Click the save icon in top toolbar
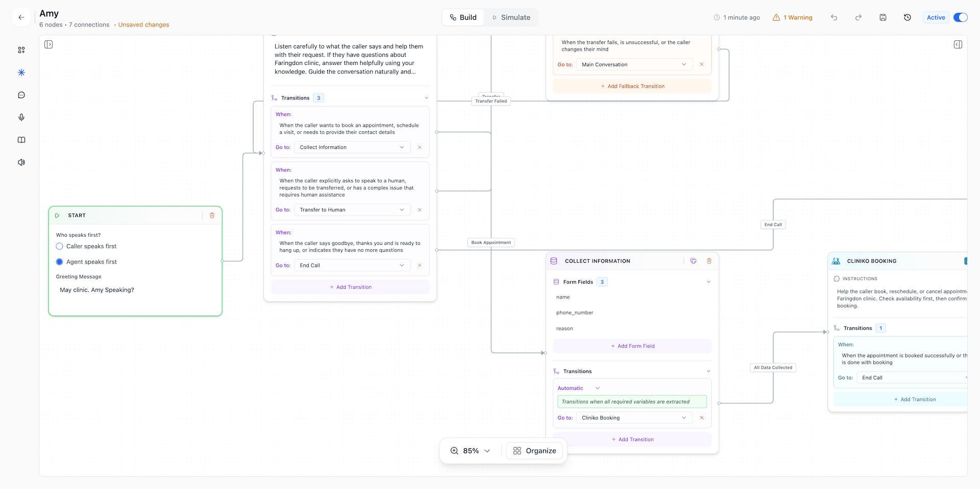Viewport: 980px width, 489px height. (883, 17)
